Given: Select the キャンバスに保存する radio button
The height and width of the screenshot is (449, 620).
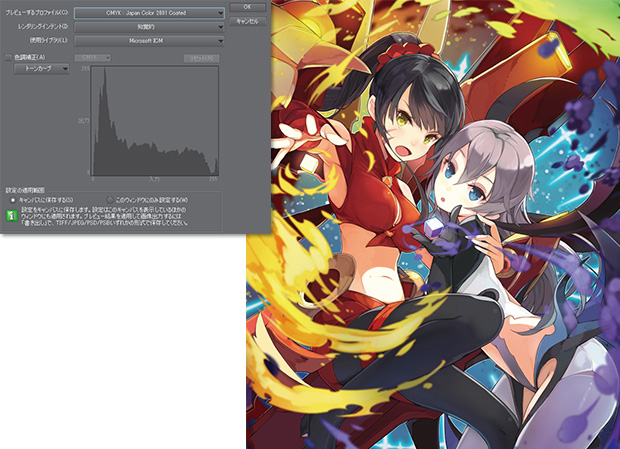Looking at the screenshot, I should pyautogui.click(x=13, y=200).
